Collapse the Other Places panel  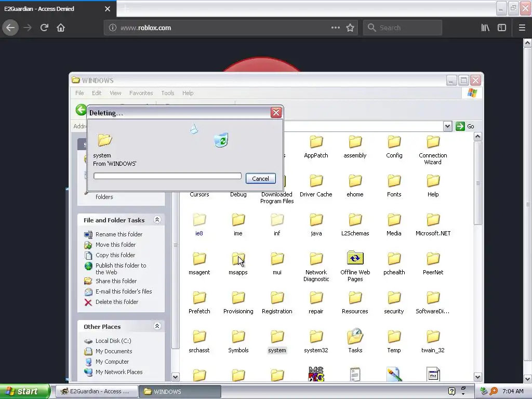coord(157,326)
